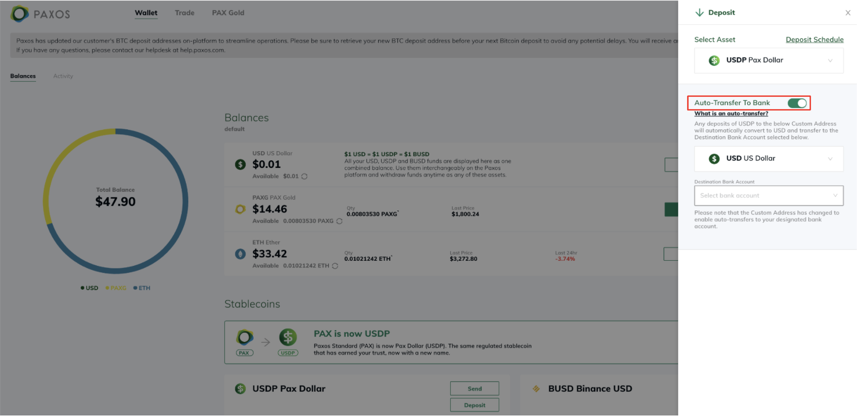Click the USDP Pax Dollar card icon
The image size is (868, 417).
point(241,389)
